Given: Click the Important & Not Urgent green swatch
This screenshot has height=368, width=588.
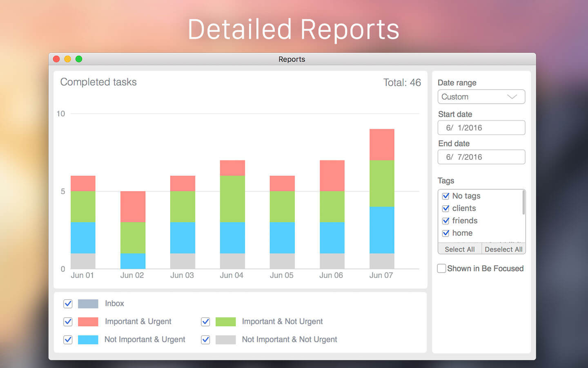Looking at the screenshot, I should [225, 322].
